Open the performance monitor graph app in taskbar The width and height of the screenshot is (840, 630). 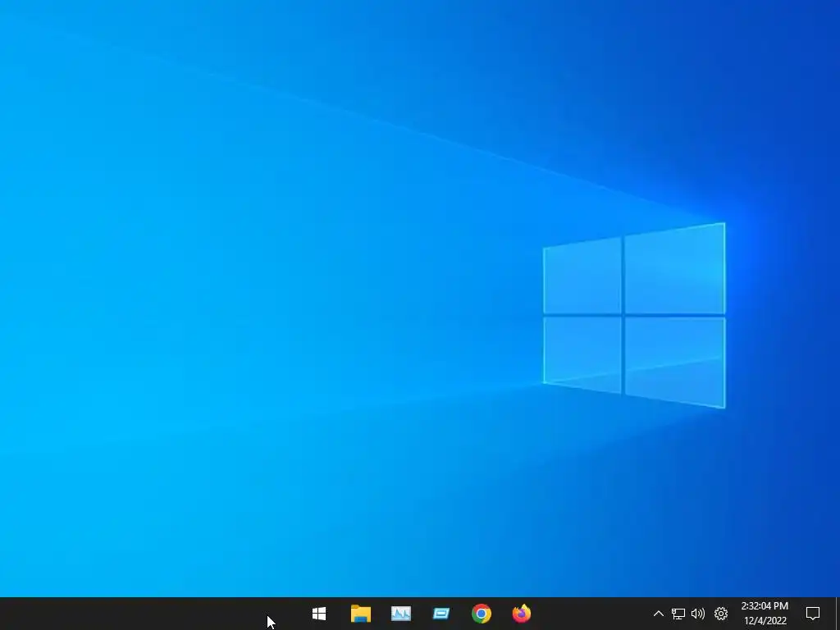(x=400, y=614)
